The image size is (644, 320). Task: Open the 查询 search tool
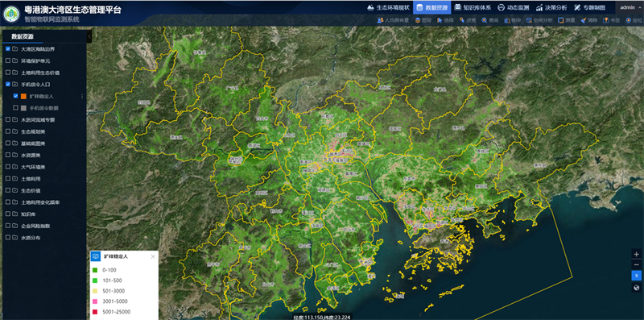pos(490,19)
